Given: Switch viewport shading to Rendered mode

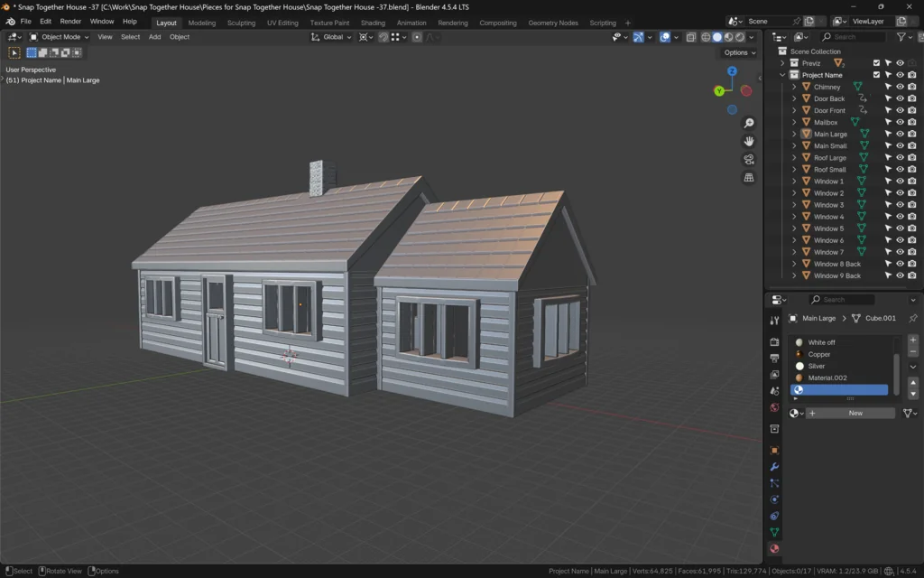Looking at the screenshot, I should (740, 37).
